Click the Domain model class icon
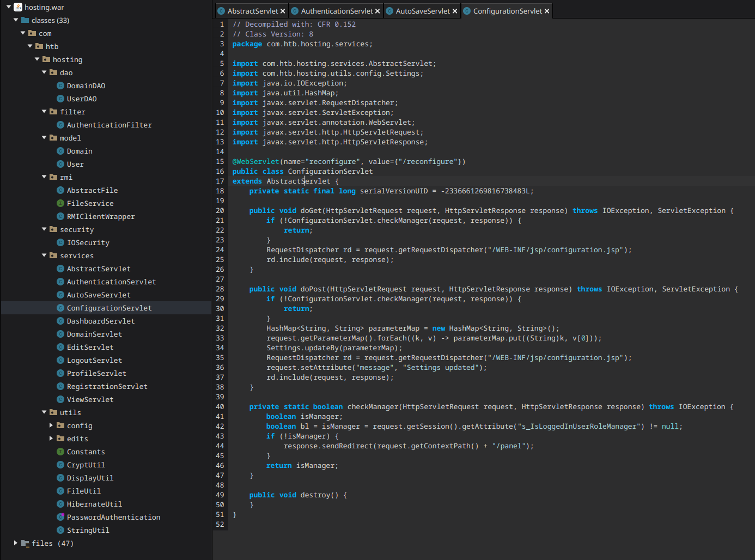Screen dimensions: 755x560 (60, 151)
